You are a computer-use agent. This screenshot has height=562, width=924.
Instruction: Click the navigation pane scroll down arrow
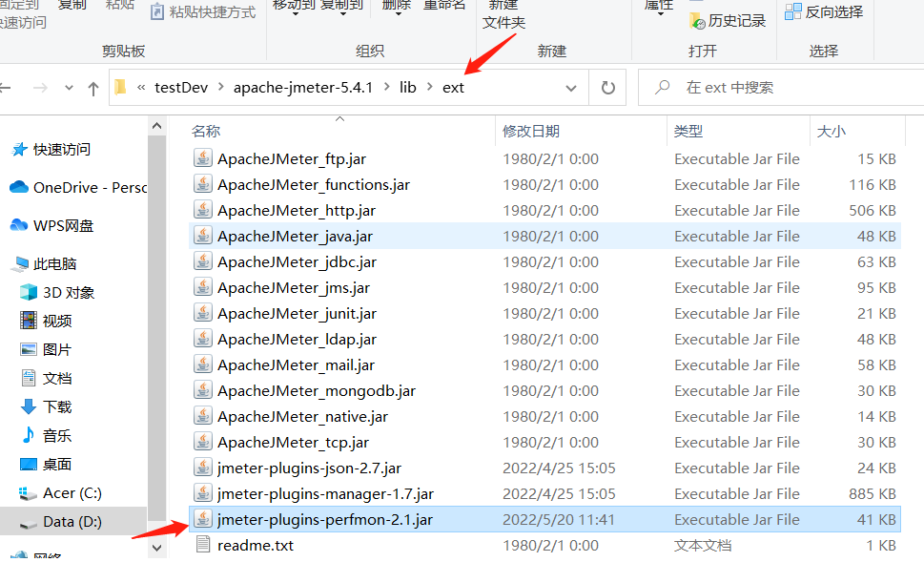[x=156, y=548]
